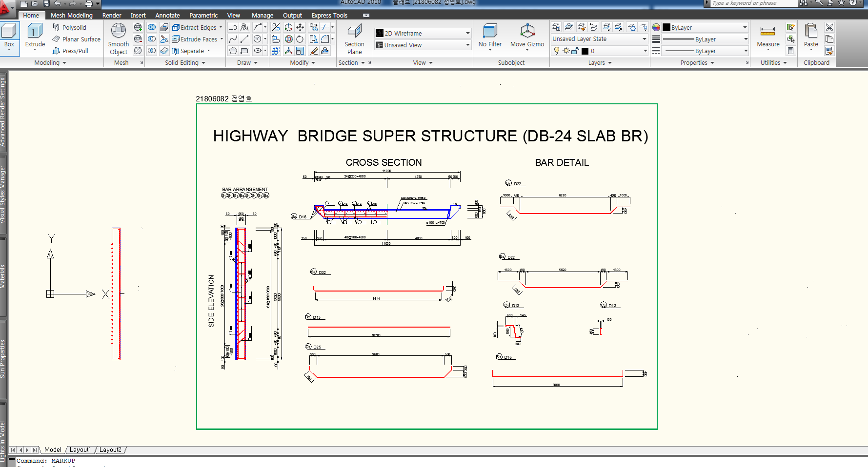Click the object color wheel icon

pyautogui.click(x=656, y=27)
